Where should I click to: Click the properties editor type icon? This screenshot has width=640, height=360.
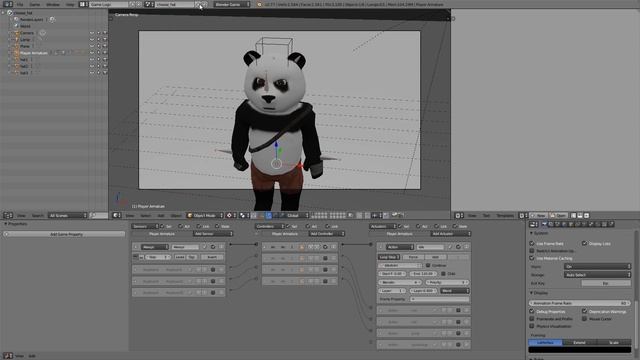[x=533, y=224]
